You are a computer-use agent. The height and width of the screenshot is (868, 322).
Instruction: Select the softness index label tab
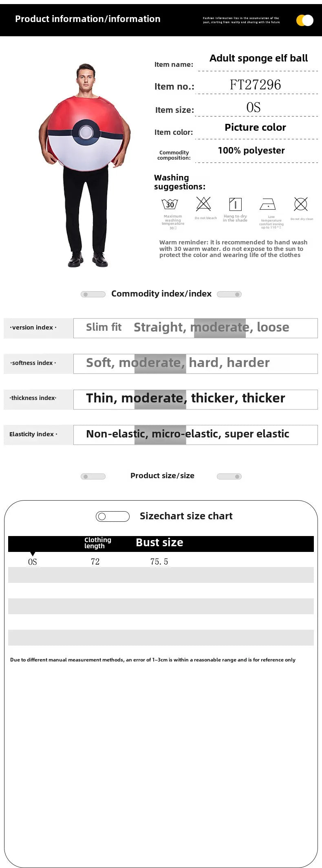38,363
